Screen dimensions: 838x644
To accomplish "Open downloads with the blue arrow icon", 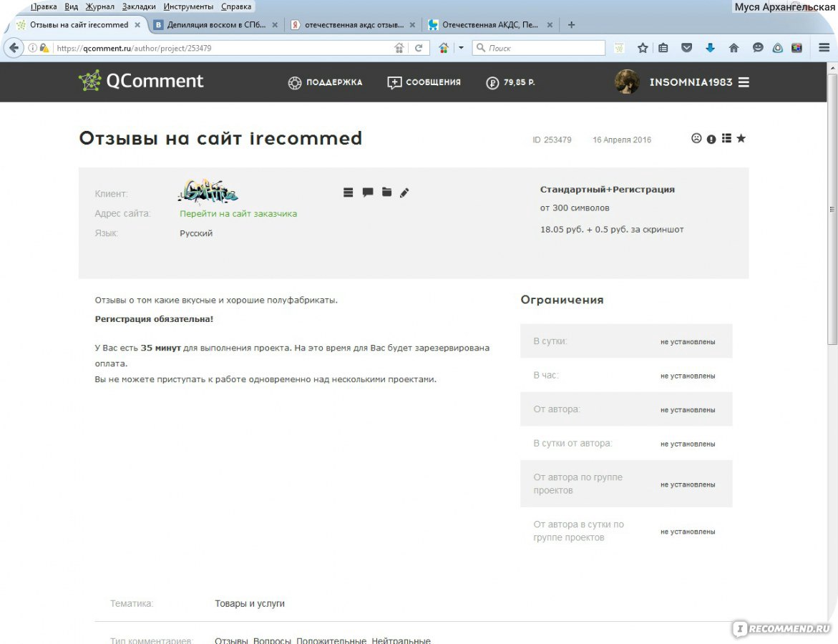I will [711, 48].
